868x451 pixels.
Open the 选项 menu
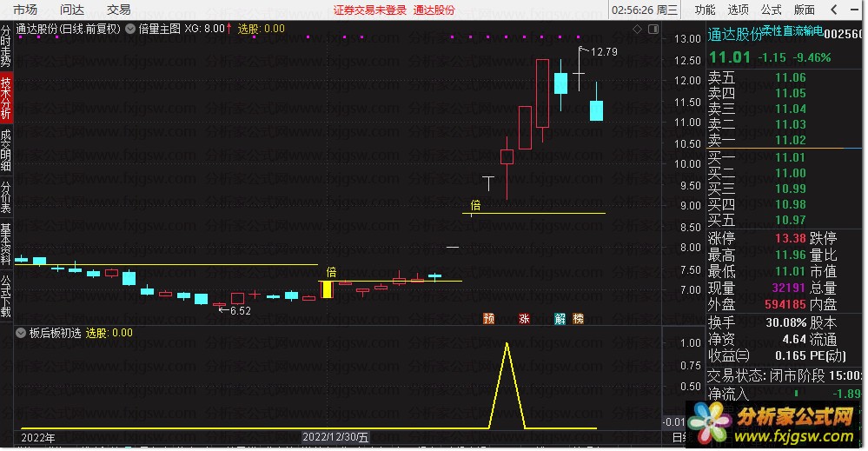click(x=738, y=10)
